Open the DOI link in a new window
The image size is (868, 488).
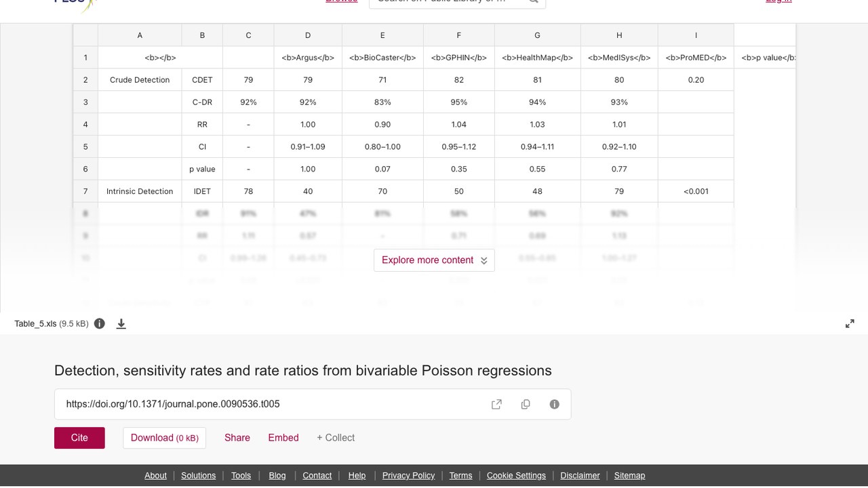coord(496,404)
